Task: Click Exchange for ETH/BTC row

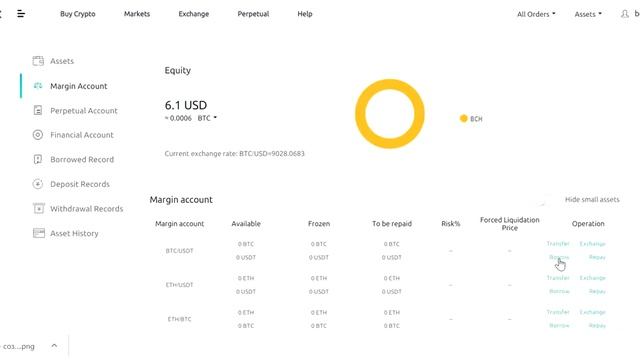Action: tap(593, 312)
